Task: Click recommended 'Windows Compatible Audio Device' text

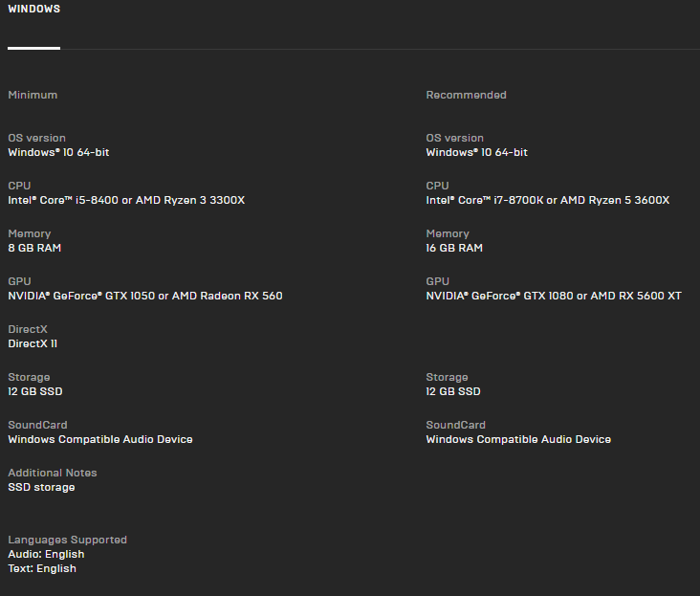Action: click(x=518, y=440)
